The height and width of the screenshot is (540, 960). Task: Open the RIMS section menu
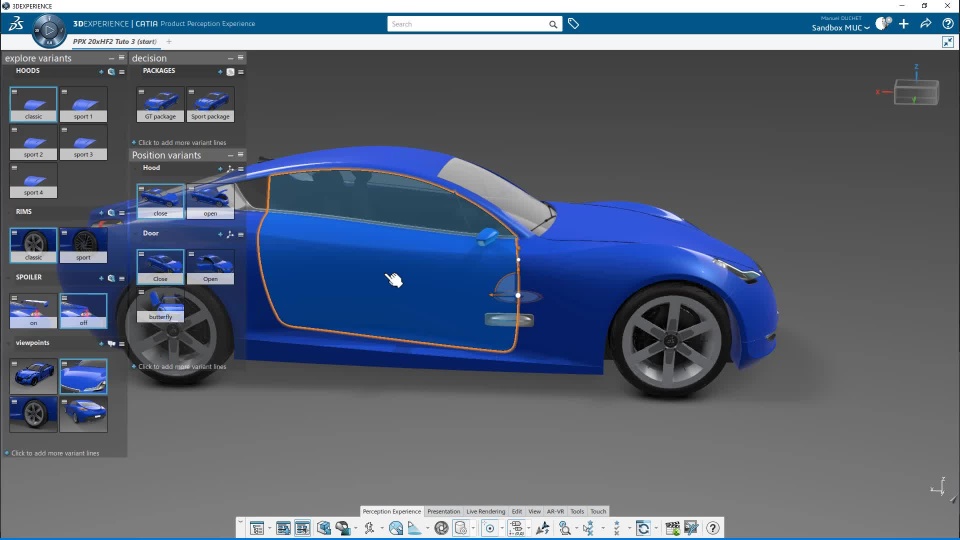(122, 213)
